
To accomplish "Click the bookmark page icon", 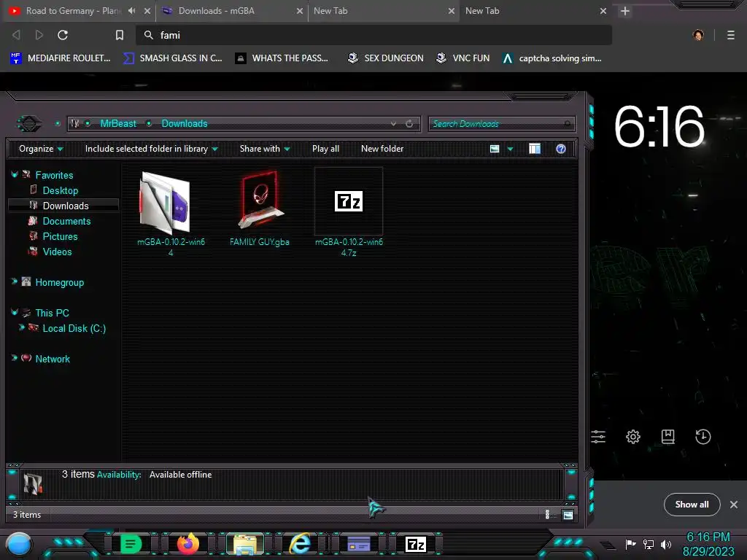I will coord(120,35).
